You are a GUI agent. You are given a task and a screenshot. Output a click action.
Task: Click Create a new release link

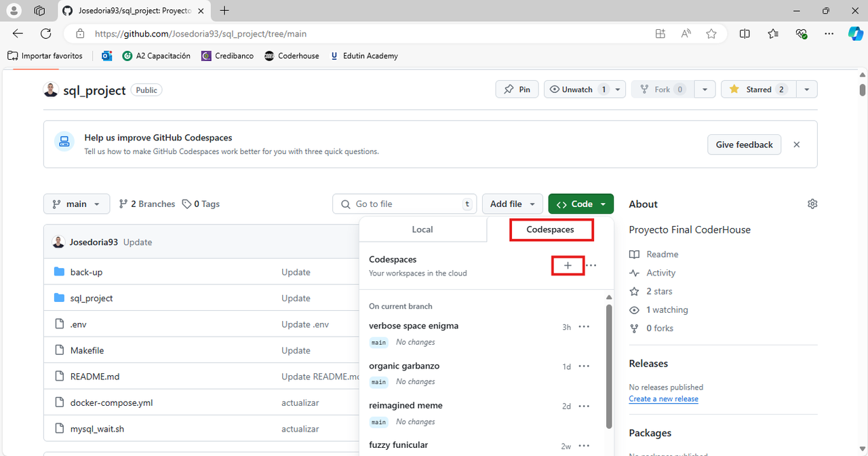(663, 399)
